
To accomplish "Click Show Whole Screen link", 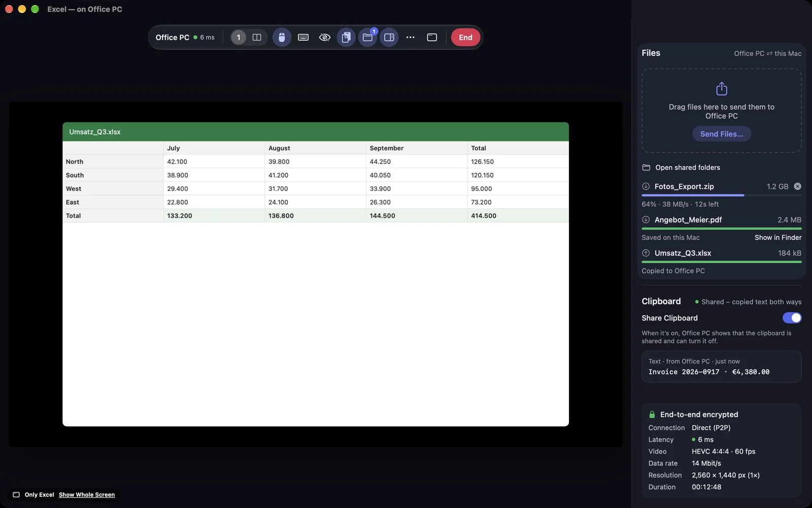I will click(x=87, y=495).
